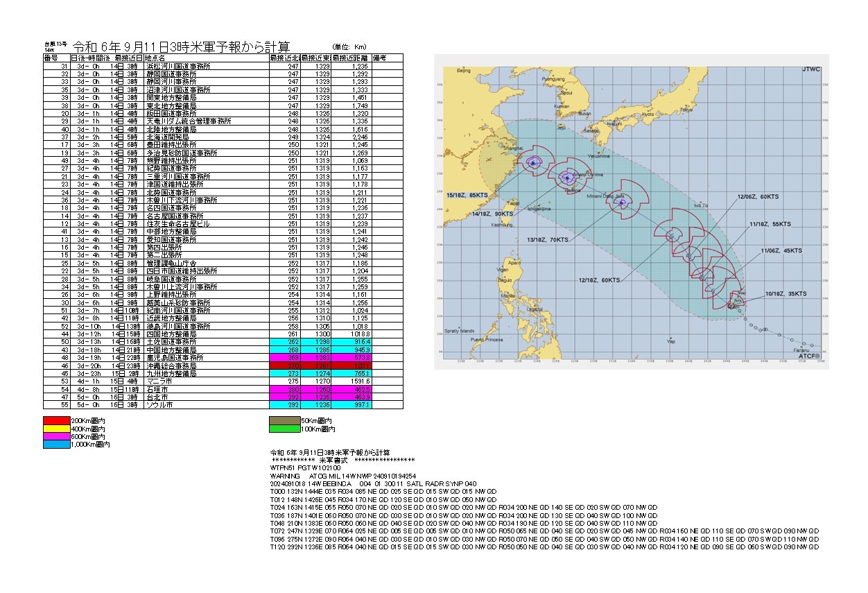
Task: Click the magenta 600Km圏内 legend swatch
Action: click(56, 437)
